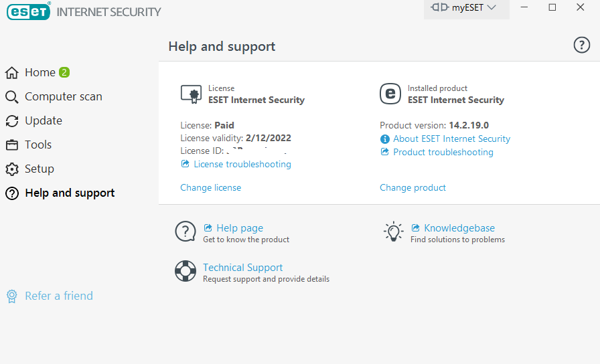Click 'Request support and provide details' text
Image resolution: width=600 pixels, height=364 pixels.
tap(266, 279)
